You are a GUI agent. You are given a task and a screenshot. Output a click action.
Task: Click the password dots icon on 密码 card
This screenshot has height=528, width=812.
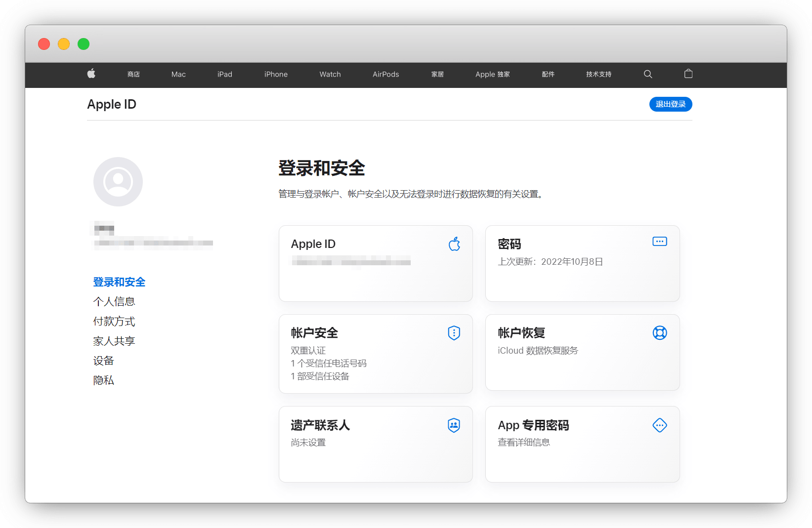(x=659, y=242)
